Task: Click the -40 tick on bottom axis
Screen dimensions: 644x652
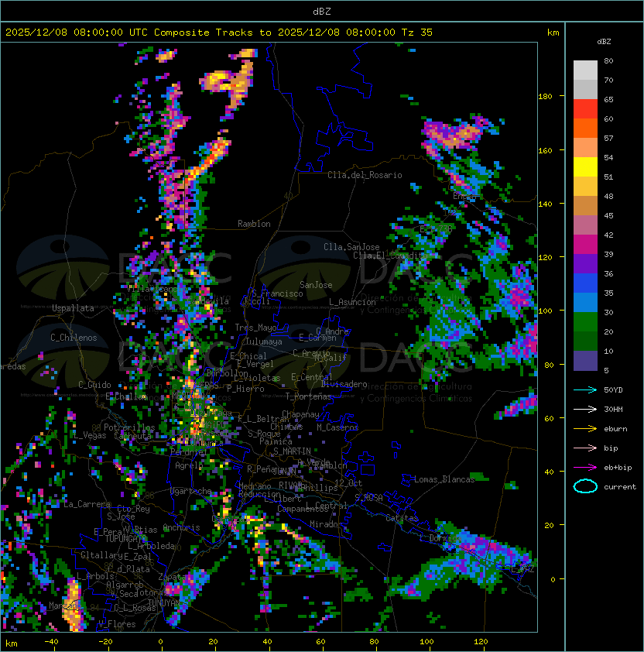Action: point(51,642)
